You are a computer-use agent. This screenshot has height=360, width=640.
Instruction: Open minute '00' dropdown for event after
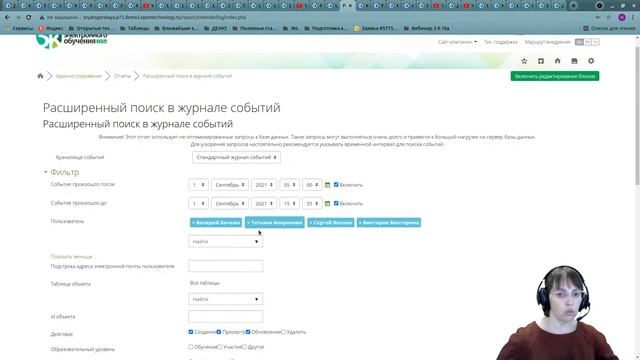click(x=312, y=185)
